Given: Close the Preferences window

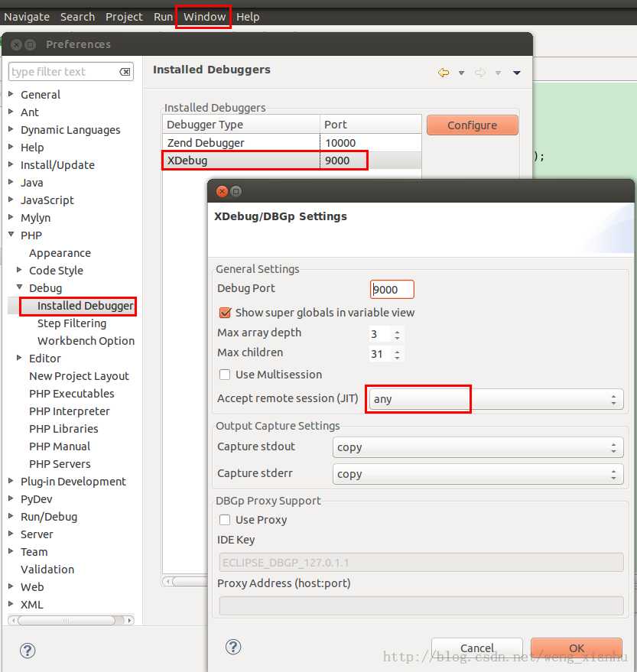Looking at the screenshot, I should coord(16,44).
